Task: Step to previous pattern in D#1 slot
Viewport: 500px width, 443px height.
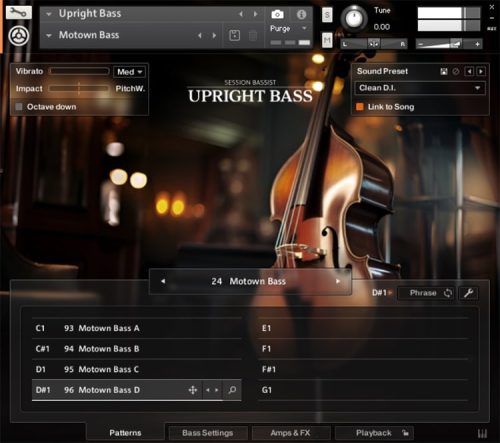Action: pos(208,390)
